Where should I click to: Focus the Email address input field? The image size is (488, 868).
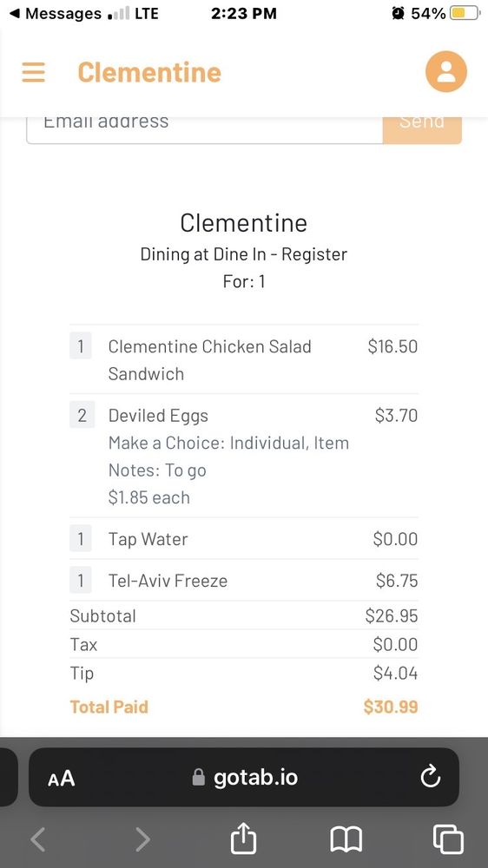(x=204, y=126)
